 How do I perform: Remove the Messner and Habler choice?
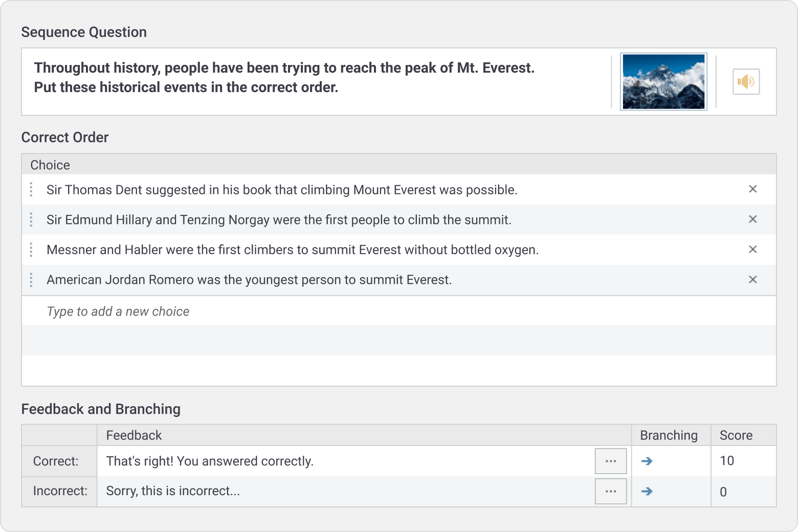[x=753, y=250]
